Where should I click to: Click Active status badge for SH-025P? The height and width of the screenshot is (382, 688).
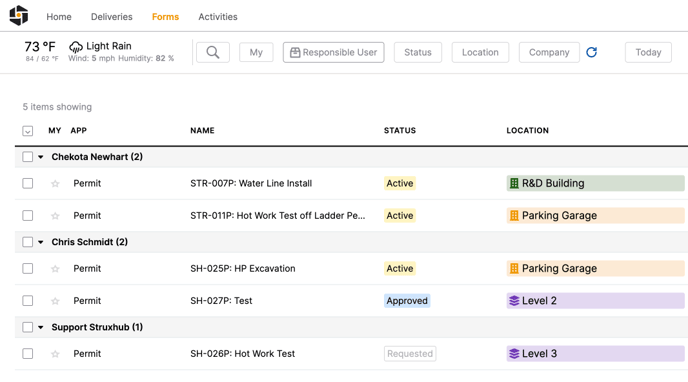click(x=400, y=268)
